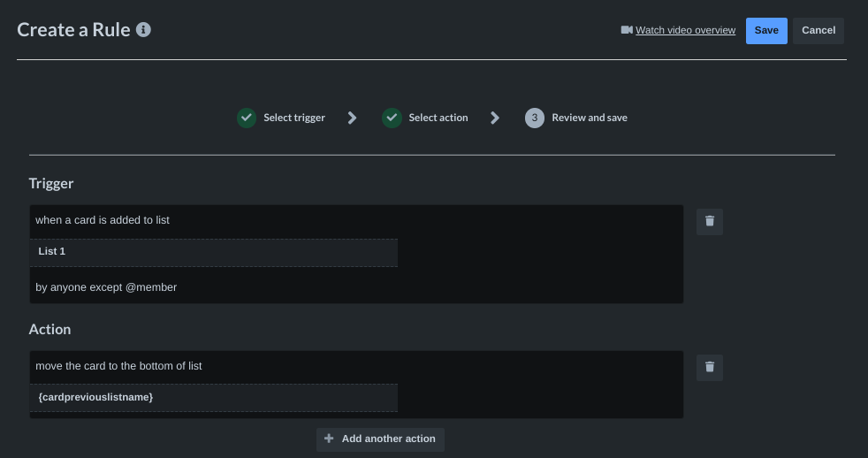Viewport: 868px width, 458px height.
Task: Click the {cardpreviouslistname} field
Action: coord(214,398)
